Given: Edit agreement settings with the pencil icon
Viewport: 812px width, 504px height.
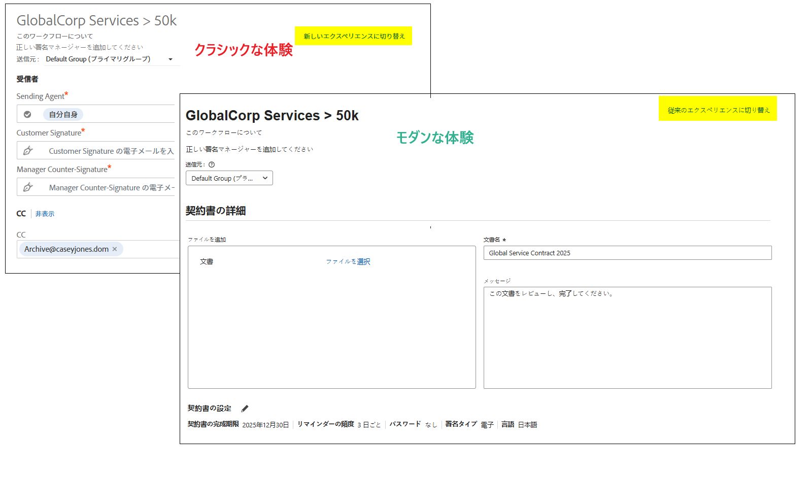Looking at the screenshot, I should click(245, 409).
